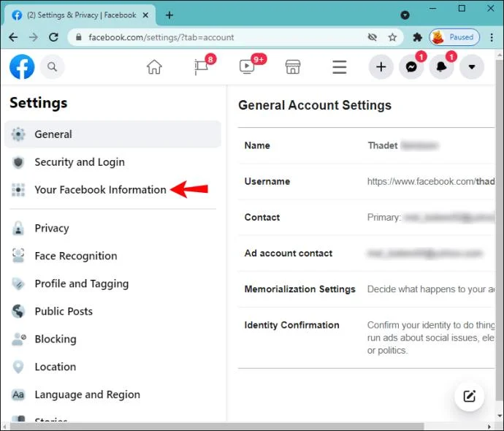504x431 pixels.
Task: Open a new browser tab
Action: [x=169, y=15]
